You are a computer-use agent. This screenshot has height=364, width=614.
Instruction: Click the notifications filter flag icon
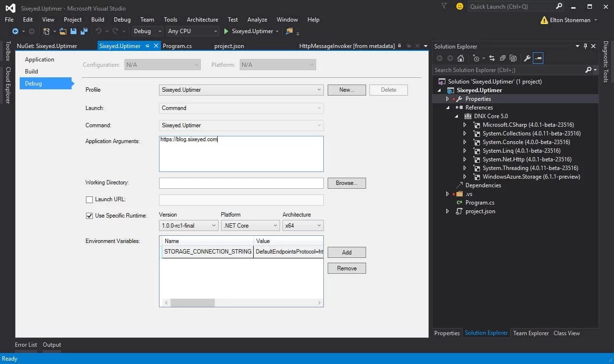[x=444, y=6]
